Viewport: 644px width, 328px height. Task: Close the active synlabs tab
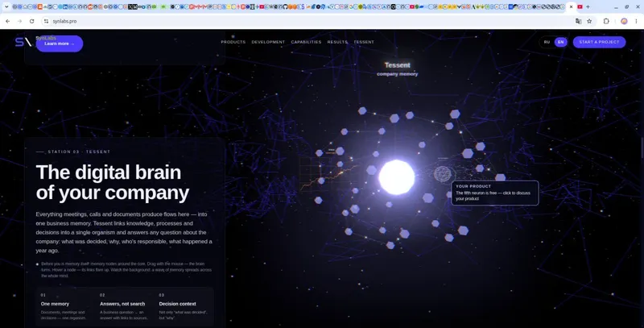(571, 6)
